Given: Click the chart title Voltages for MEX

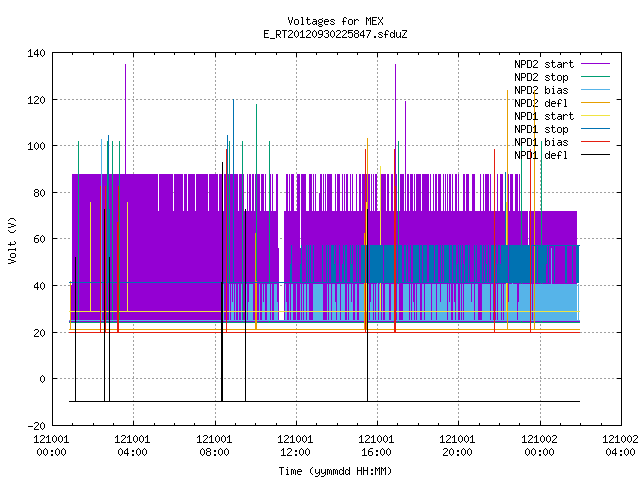Looking at the screenshot, I should (x=335, y=21).
